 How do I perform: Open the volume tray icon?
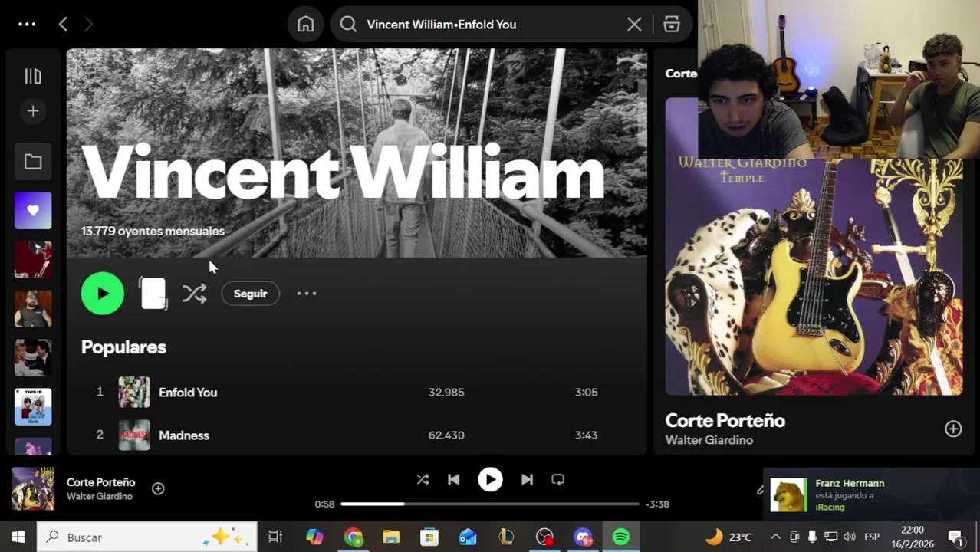[x=849, y=537]
